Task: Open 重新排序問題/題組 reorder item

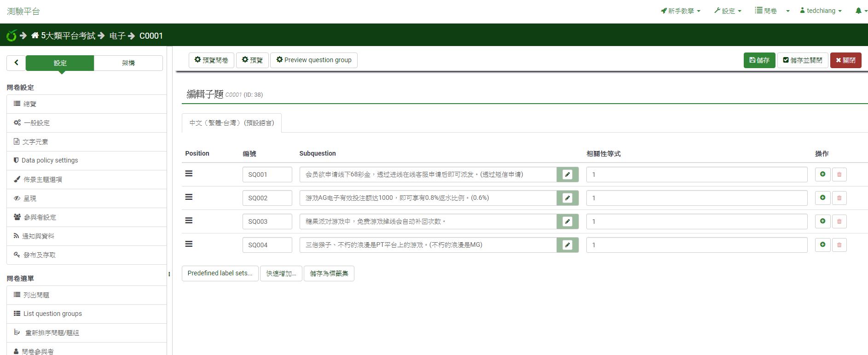Action: point(87,333)
